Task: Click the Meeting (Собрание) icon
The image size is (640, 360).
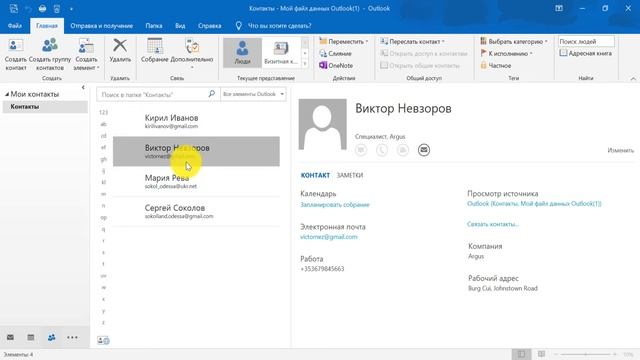Action: [155, 51]
